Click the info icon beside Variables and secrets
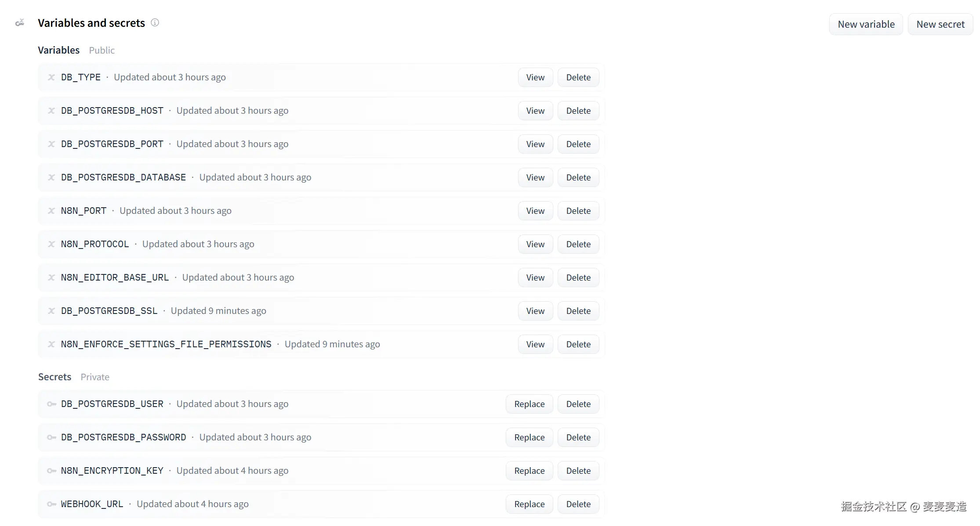The width and height of the screenshot is (980, 526). tap(155, 22)
